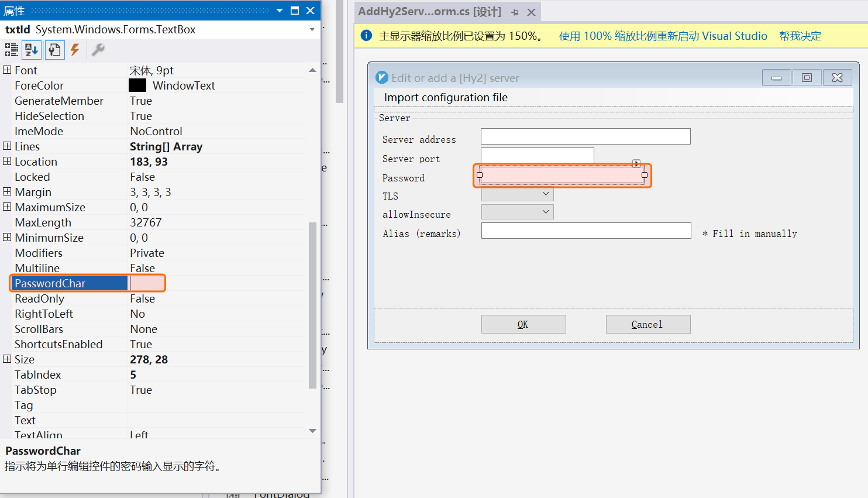Click the restart with 100% scaling link
The height and width of the screenshot is (498, 868).
pos(663,36)
